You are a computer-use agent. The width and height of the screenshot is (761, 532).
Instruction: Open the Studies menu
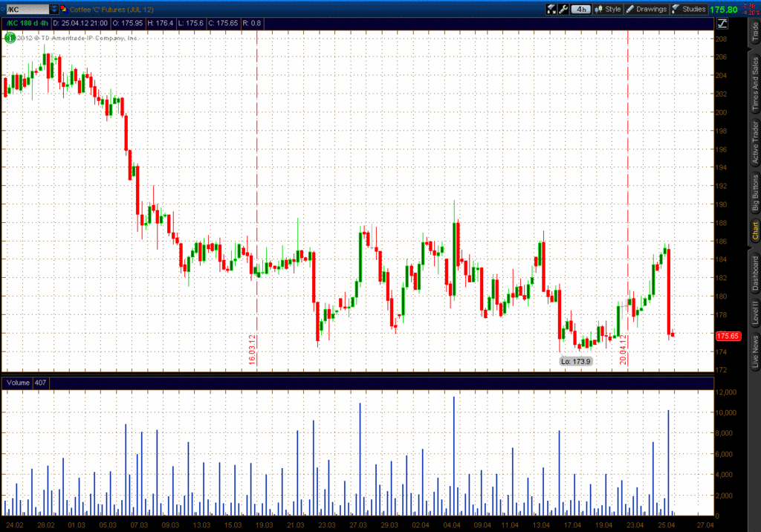click(x=688, y=9)
